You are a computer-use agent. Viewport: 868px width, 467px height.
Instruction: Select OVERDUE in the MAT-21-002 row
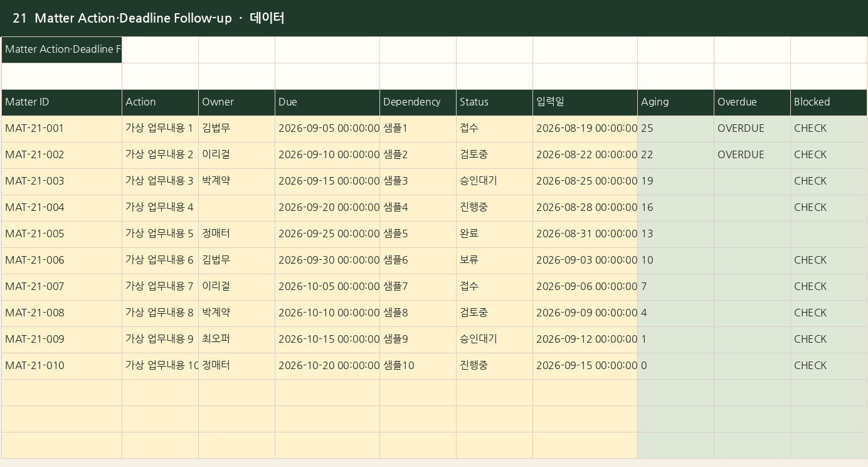click(x=752, y=155)
